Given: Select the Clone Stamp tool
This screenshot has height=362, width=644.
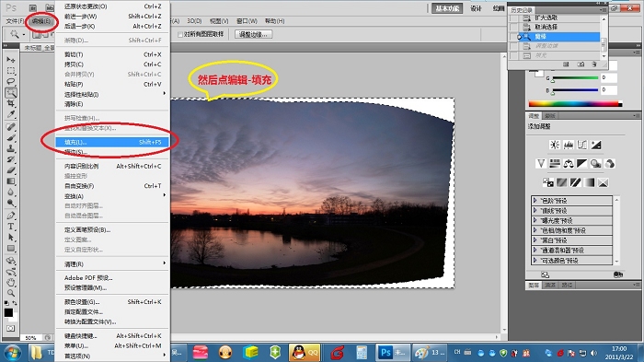Looking at the screenshot, I should (x=10, y=148).
